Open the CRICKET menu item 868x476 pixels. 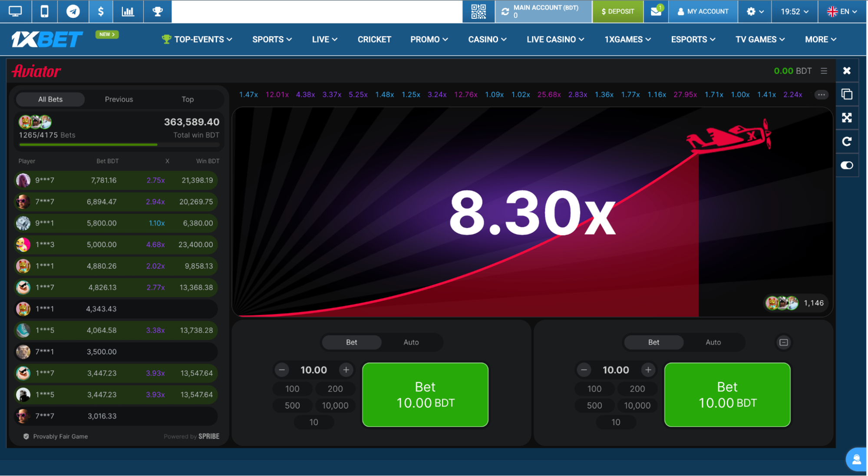point(374,39)
